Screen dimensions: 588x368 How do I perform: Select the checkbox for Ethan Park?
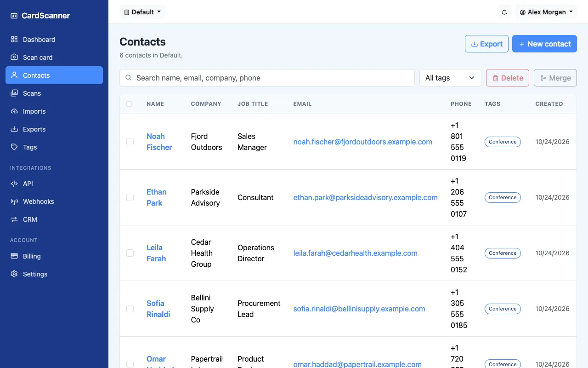[x=130, y=197]
